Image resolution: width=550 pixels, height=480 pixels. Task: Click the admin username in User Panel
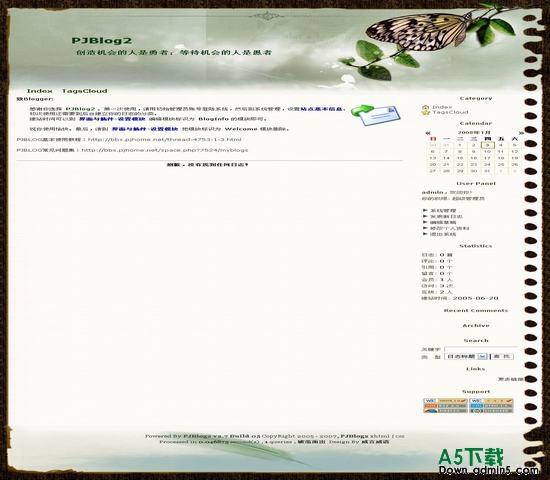(432, 192)
